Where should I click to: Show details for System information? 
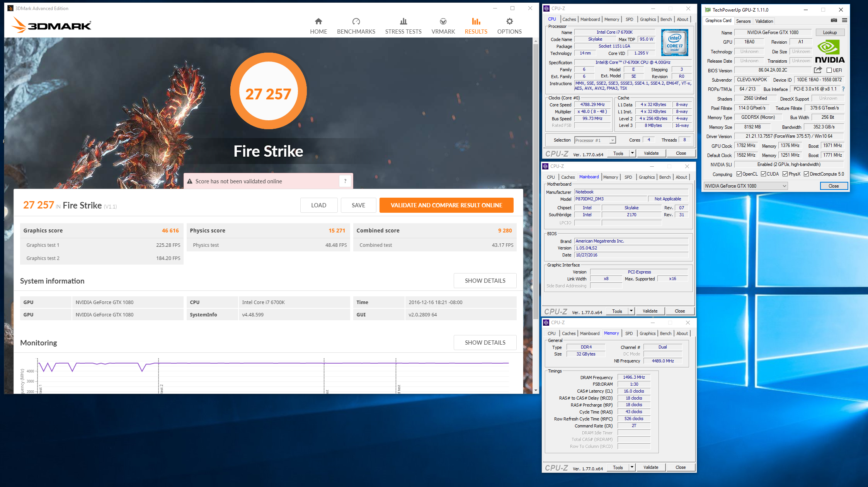tap(485, 281)
